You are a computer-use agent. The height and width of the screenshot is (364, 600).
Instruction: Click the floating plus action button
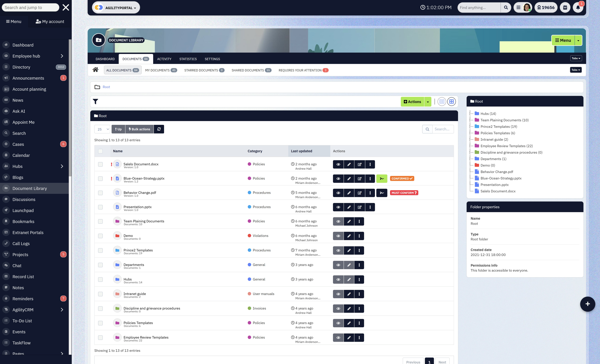pyautogui.click(x=588, y=304)
